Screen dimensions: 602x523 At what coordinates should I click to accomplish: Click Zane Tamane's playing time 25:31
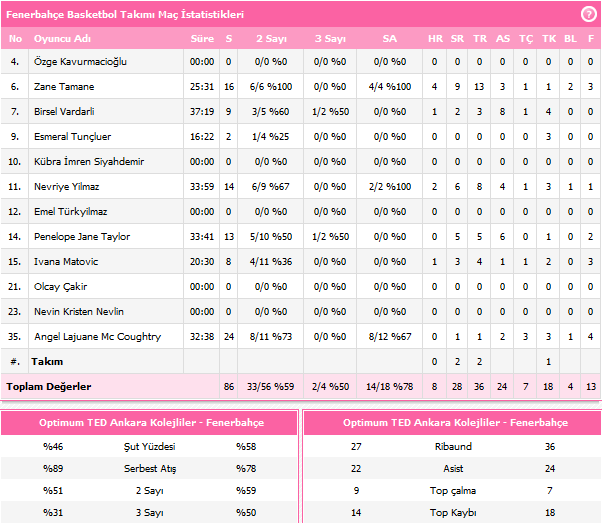click(202, 86)
